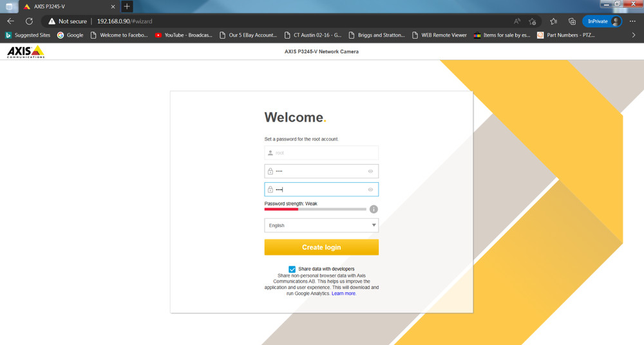The height and width of the screenshot is (345, 644).
Task: Click the InPrivate profile button
Action: tap(603, 21)
